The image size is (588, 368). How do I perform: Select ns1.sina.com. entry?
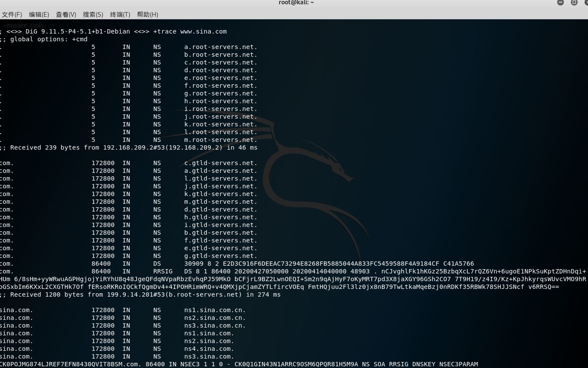point(209,333)
